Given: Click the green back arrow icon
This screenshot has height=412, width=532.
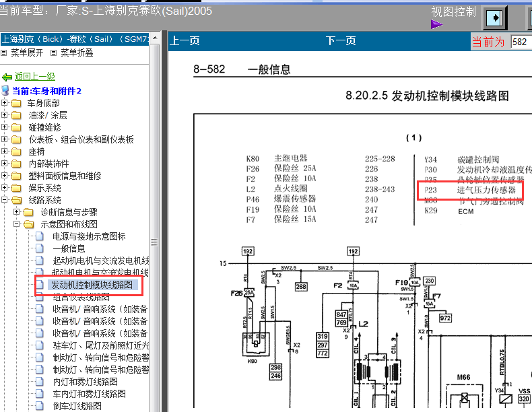Looking at the screenshot, I should 7,77.
